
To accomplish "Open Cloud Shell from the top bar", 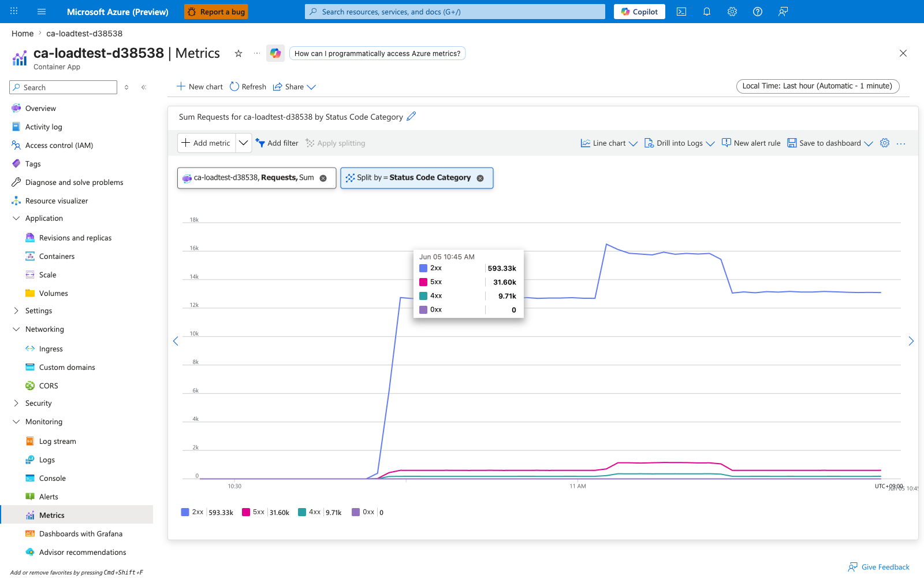I will coord(681,12).
